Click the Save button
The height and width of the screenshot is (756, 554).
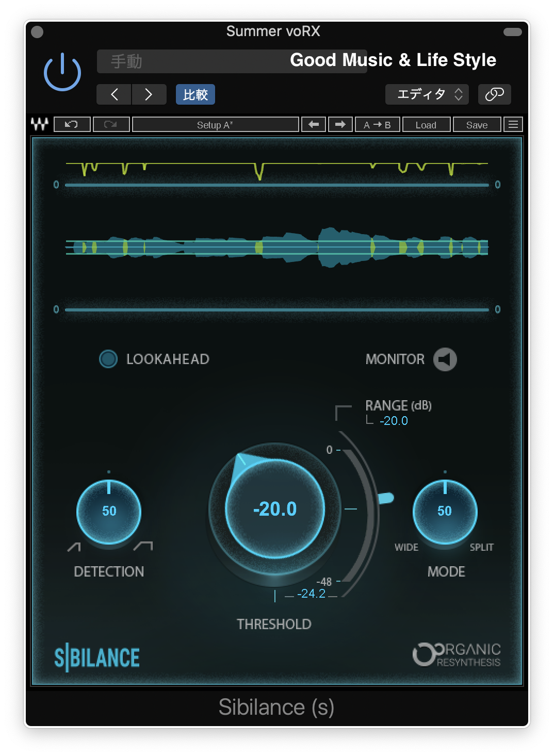[x=477, y=124]
